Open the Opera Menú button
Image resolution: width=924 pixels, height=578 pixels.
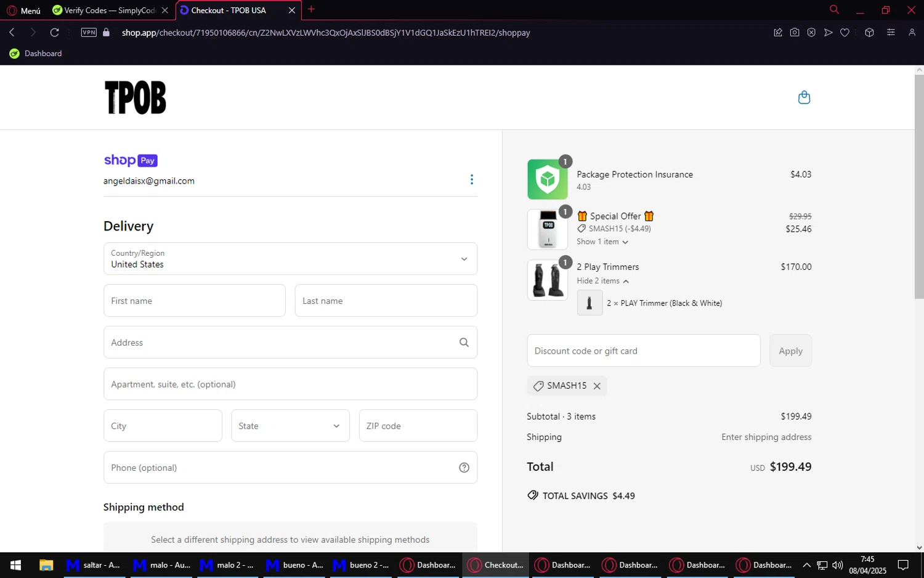pyautogui.click(x=23, y=10)
